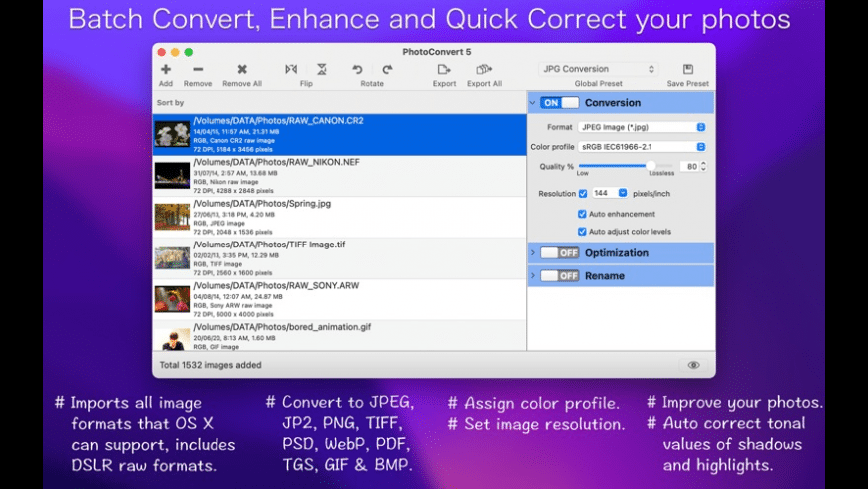Screen dimensions: 868x489
Task: Adjust the Quality % slider knob
Action: [651, 165]
